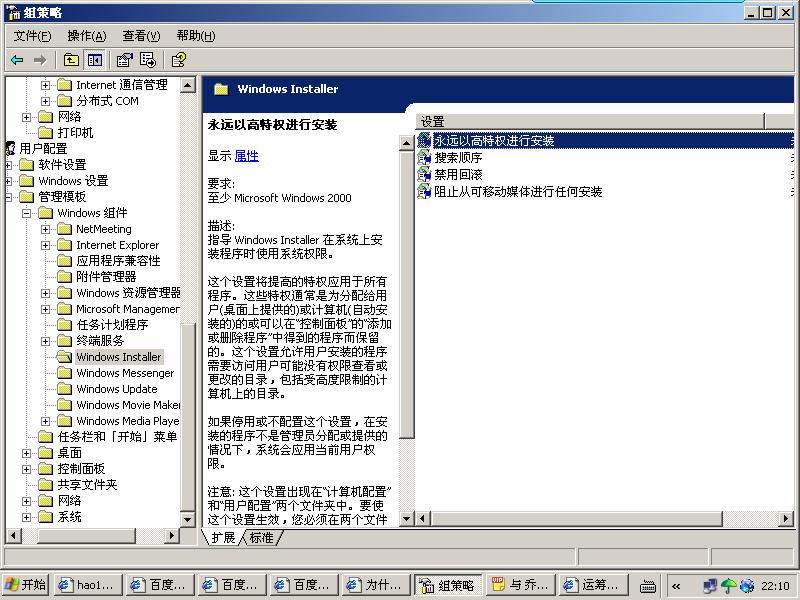Image resolution: width=800 pixels, height=600 pixels.
Task: Switch to the 与乔... taskbar window
Action: click(x=520, y=585)
